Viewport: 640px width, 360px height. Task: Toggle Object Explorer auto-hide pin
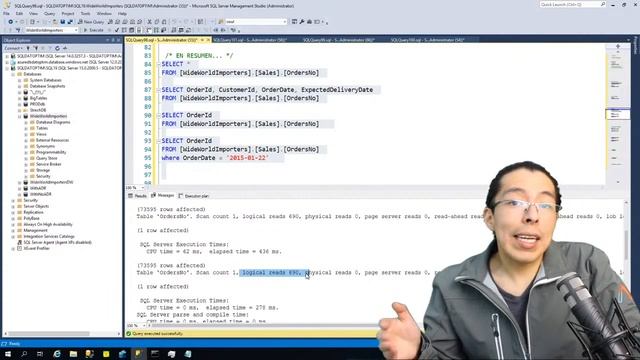(113, 40)
